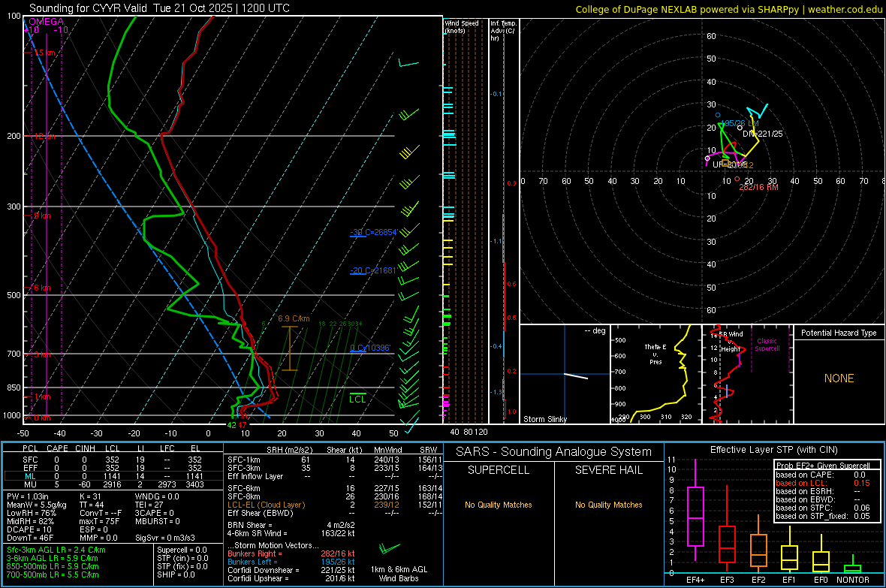Click the "SFC-1km" shear row
This screenshot has height=588, width=886.
pos(335,460)
